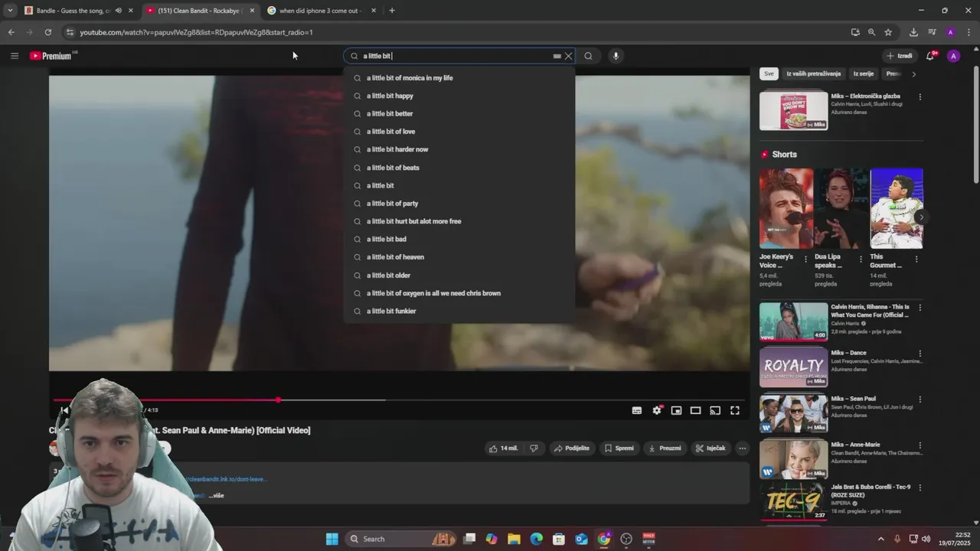Choose suggestion 'a little bit bad'
980x551 pixels.
pos(459,239)
